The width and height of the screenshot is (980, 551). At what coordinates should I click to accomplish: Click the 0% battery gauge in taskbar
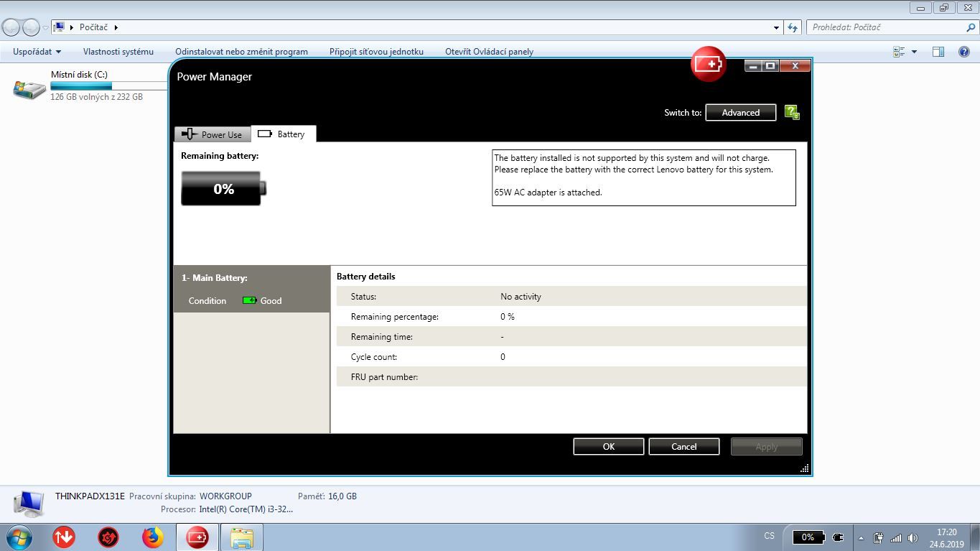808,537
